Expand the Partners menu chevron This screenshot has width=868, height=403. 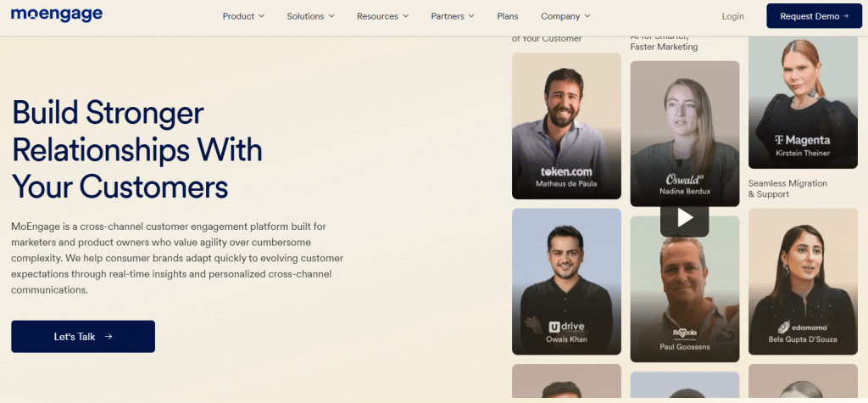coord(471,16)
